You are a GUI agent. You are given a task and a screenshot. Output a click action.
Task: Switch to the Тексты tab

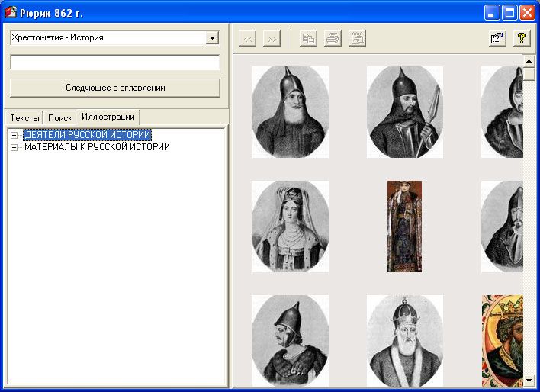(24, 118)
